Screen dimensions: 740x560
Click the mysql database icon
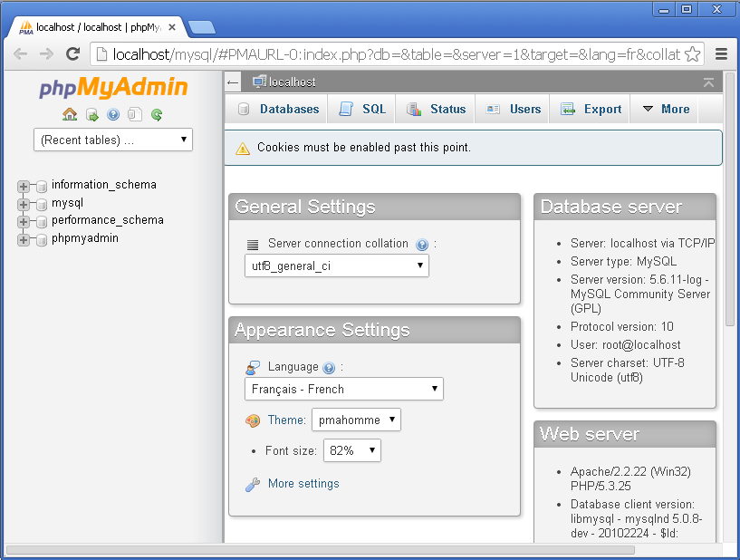coord(42,205)
